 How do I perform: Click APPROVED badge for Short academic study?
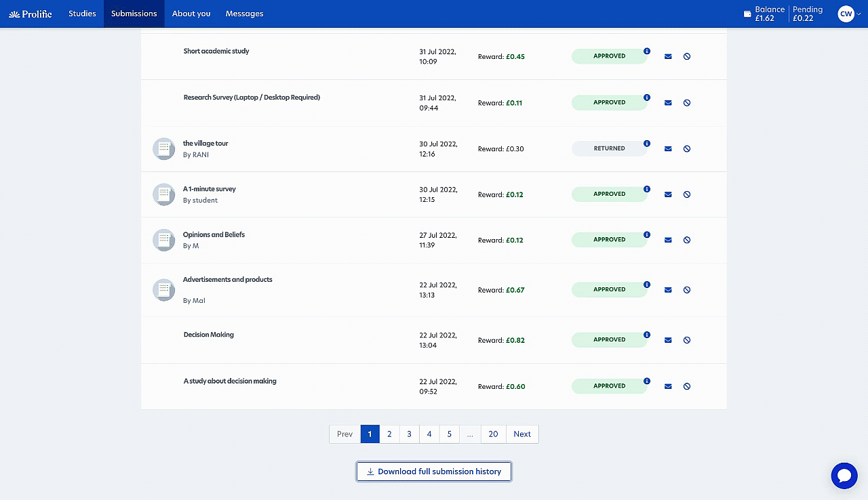(x=610, y=56)
